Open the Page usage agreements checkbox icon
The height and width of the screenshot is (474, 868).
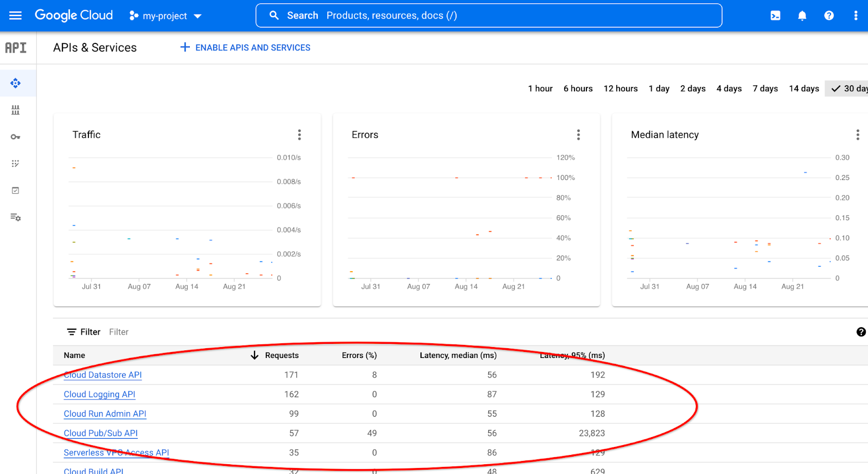point(15,190)
